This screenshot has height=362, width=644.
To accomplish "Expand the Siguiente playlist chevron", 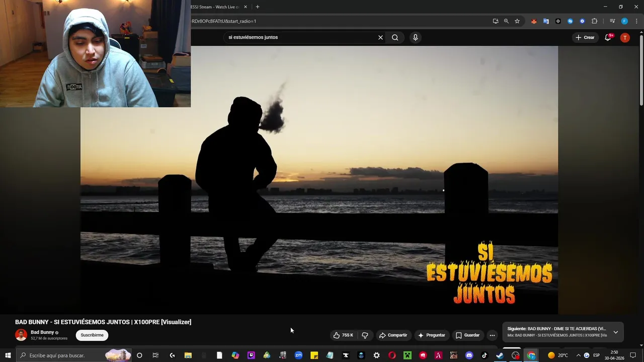I will coord(615,332).
